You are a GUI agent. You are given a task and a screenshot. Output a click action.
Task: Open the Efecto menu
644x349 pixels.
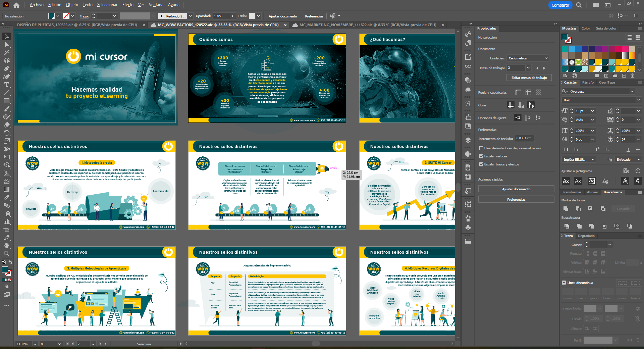(x=128, y=5)
